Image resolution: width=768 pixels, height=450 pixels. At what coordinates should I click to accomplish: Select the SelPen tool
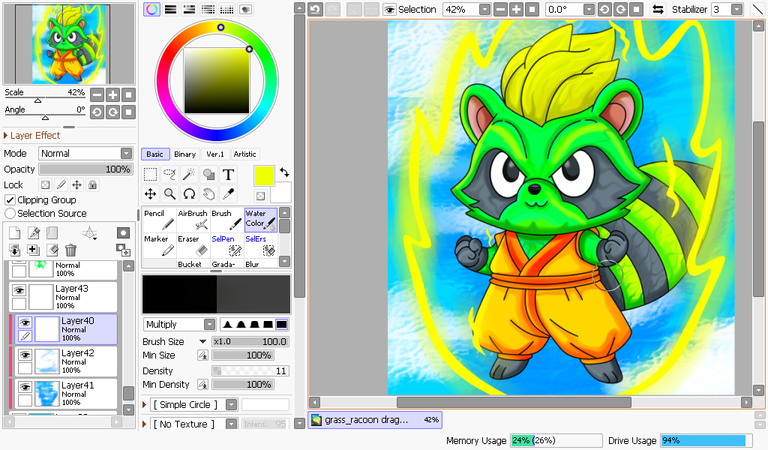227,245
